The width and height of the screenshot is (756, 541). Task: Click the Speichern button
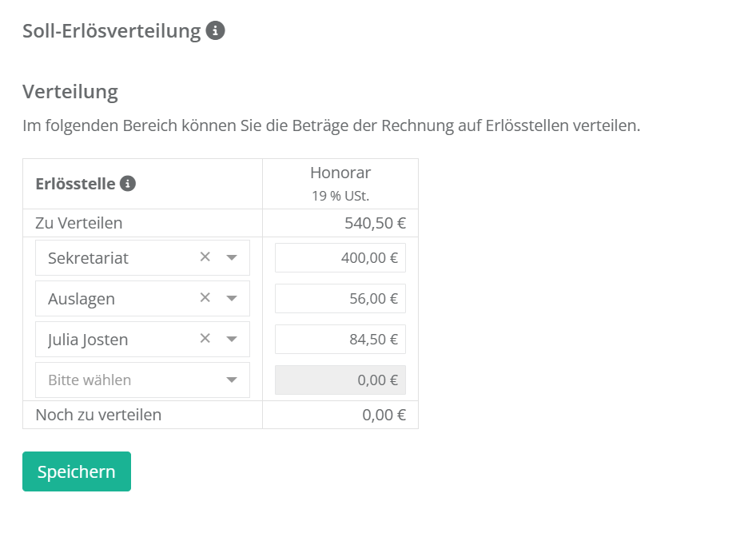tap(77, 471)
